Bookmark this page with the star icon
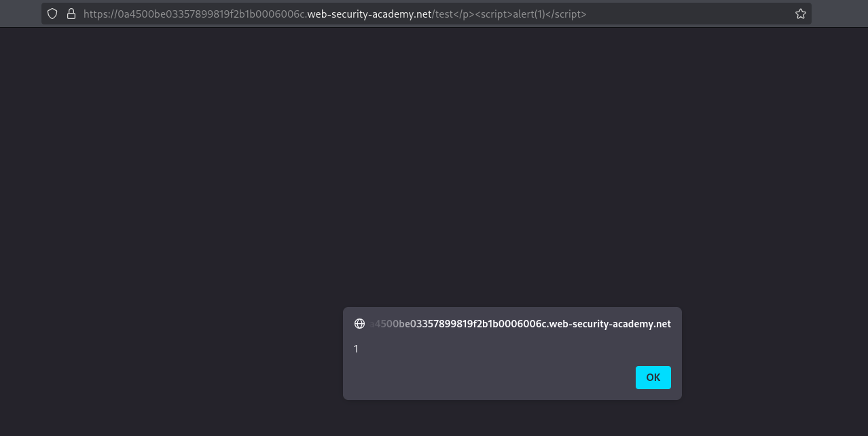The width and height of the screenshot is (868, 436). (801, 14)
